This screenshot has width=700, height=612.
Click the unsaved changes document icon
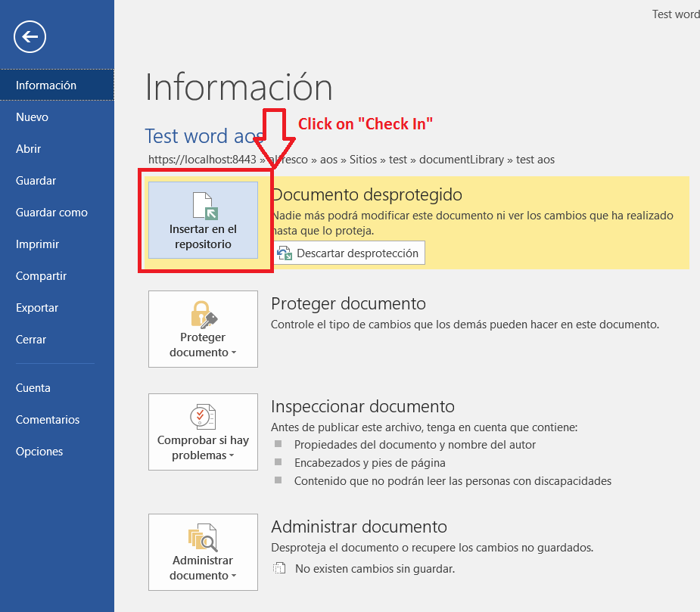pos(280,568)
